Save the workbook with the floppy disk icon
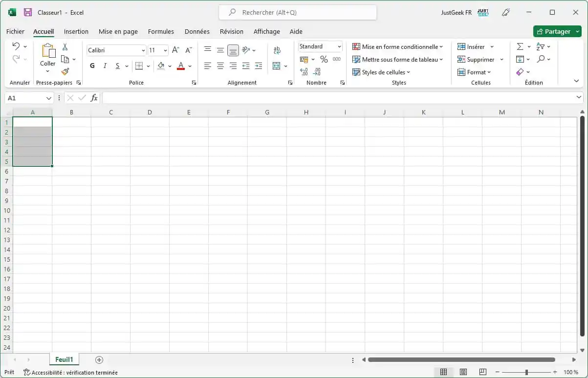588x378 pixels. coord(28,12)
